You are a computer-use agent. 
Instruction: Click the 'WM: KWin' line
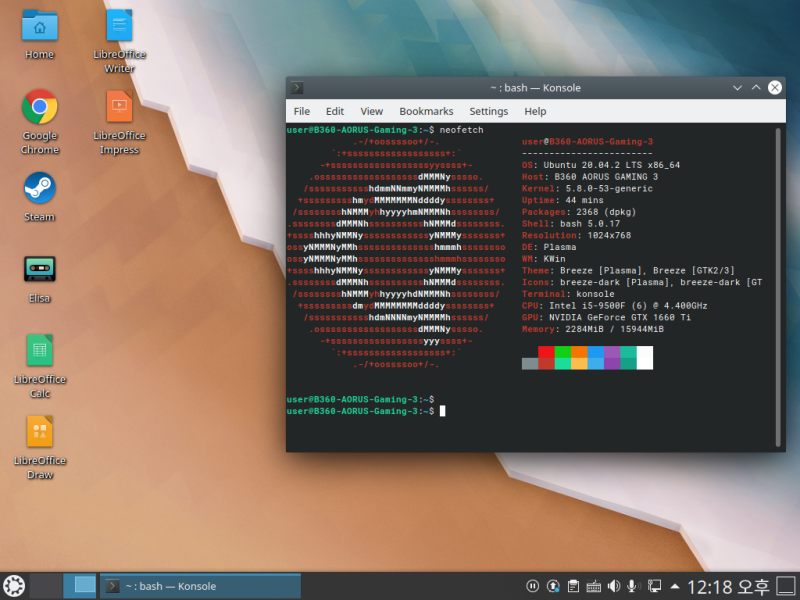tap(543, 259)
